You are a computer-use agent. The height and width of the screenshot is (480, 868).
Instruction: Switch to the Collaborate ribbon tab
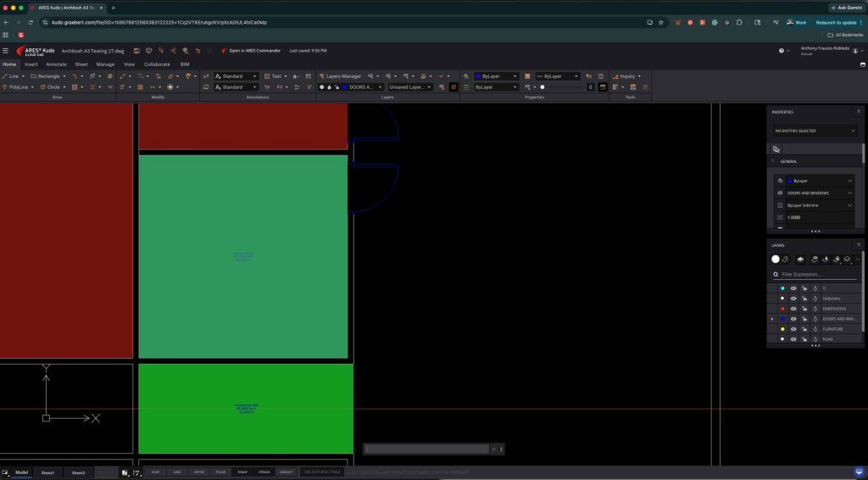coord(157,64)
